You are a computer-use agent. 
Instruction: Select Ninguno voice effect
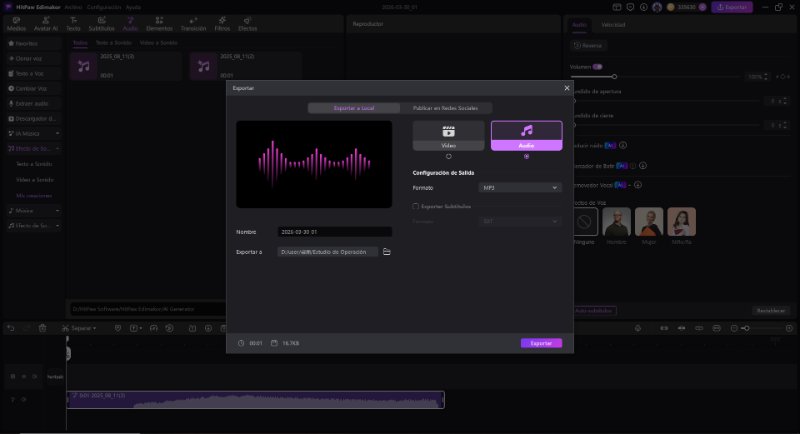(x=584, y=222)
